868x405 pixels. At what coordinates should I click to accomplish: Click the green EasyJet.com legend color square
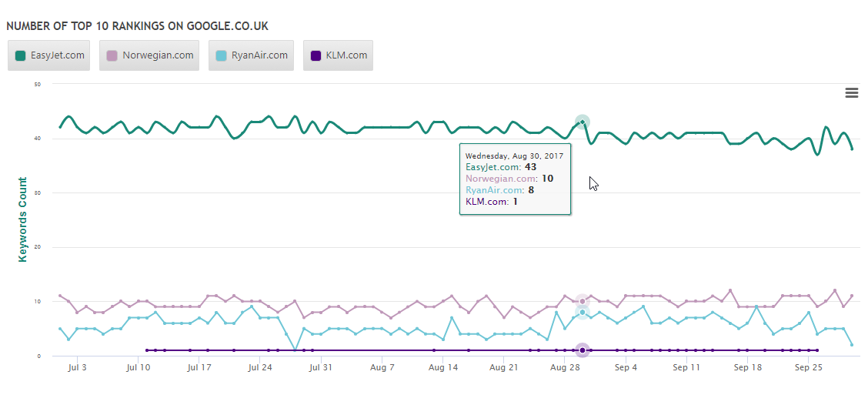(21, 55)
